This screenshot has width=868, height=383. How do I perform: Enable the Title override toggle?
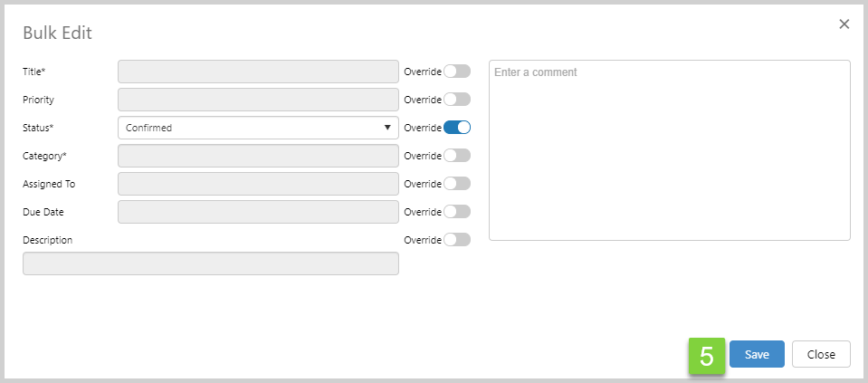[457, 72]
